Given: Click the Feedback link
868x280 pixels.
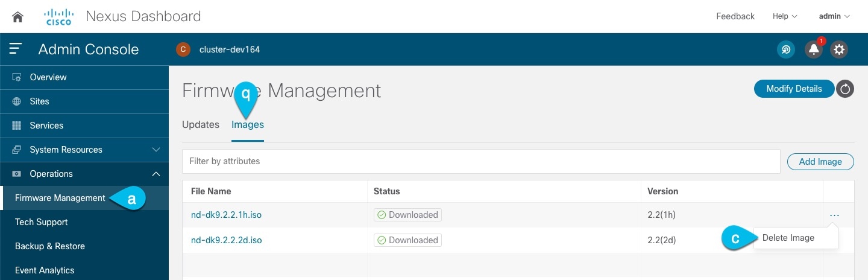Looking at the screenshot, I should (x=735, y=16).
